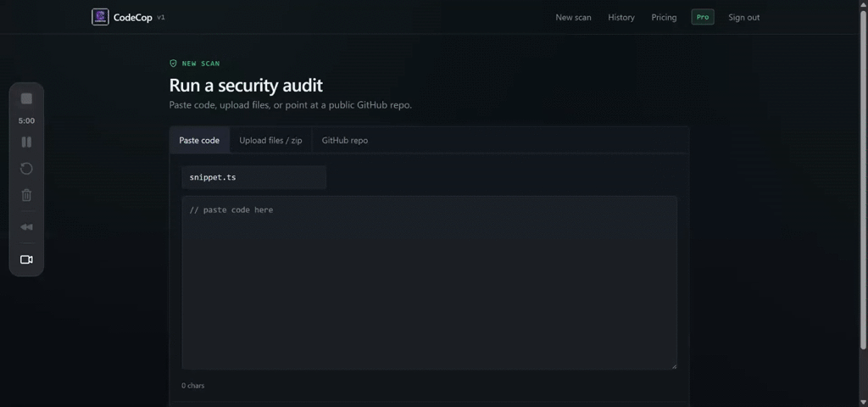This screenshot has width=868, height=407.
Task: Toggle the camera icon in recorder panel
Action: [x=26, y=259]
